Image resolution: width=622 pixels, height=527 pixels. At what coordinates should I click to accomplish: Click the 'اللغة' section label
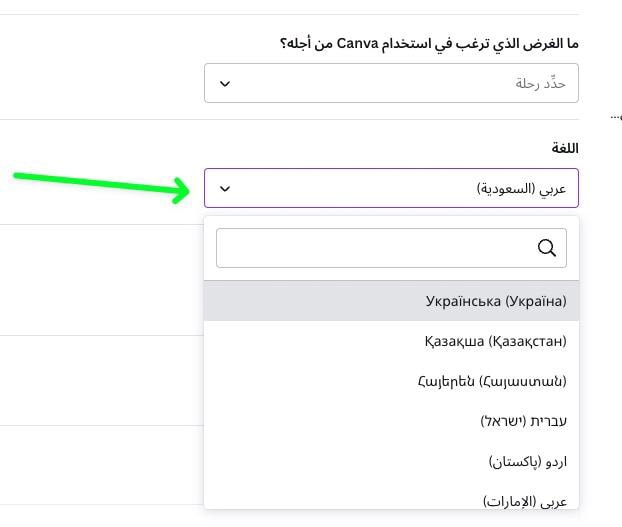(565, 148)
